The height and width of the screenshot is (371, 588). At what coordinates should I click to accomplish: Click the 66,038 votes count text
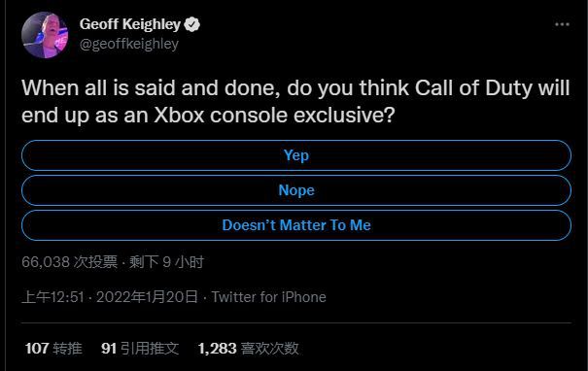pos(69,262)
